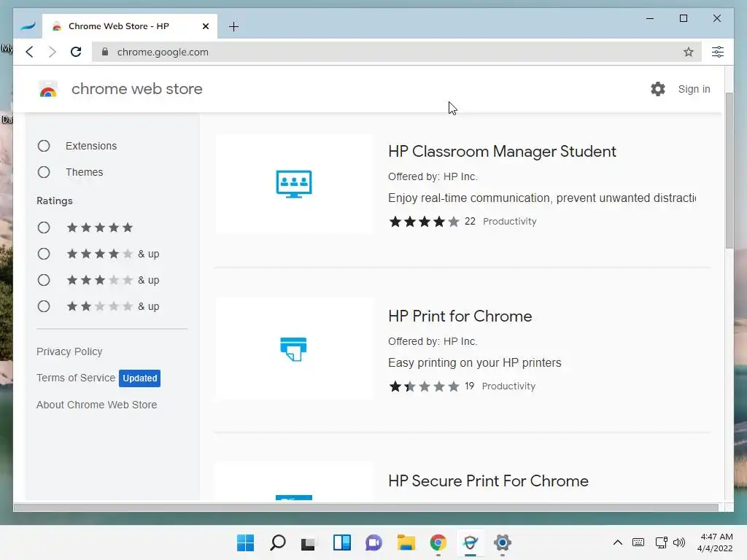The width and height of the screenshot is (747, 560).
Task: Click the vertical page scrollbar
Action: [x=729, y=171]
